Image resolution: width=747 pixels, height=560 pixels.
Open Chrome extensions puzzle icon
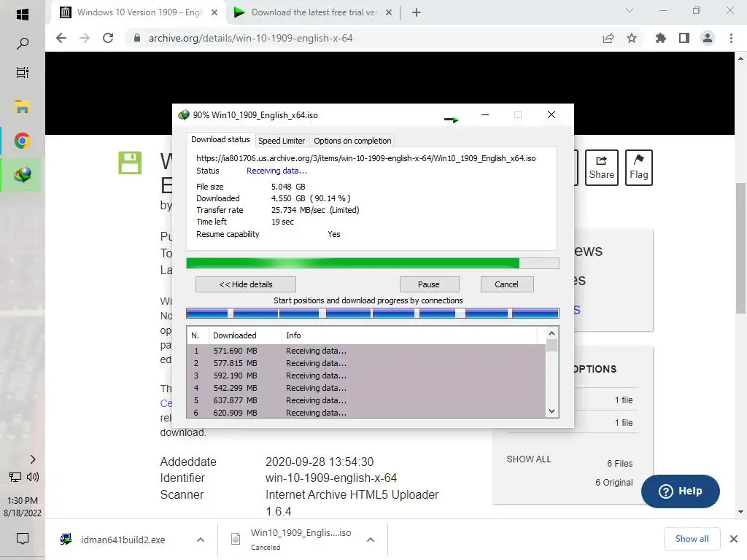pos(661,38)
